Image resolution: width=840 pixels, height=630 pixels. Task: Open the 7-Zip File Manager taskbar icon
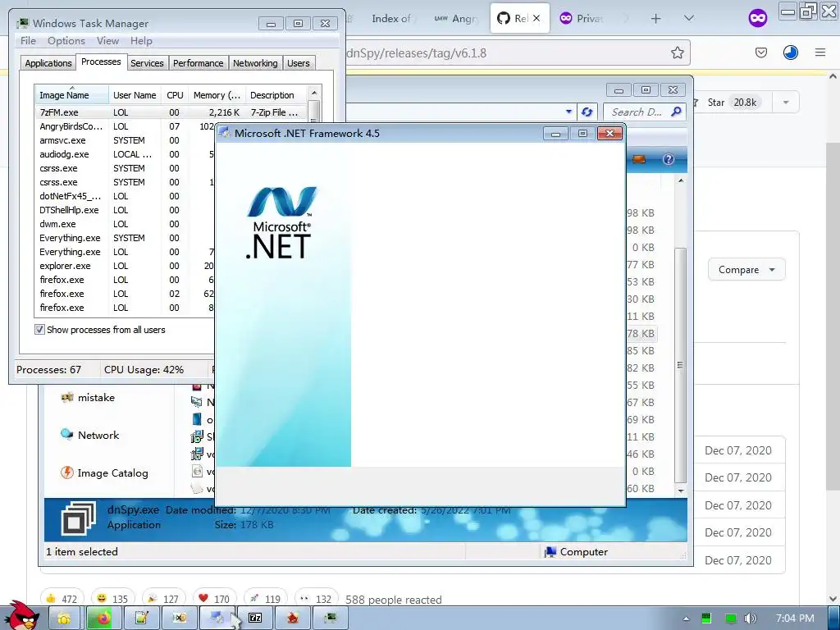tap(255, 619)
